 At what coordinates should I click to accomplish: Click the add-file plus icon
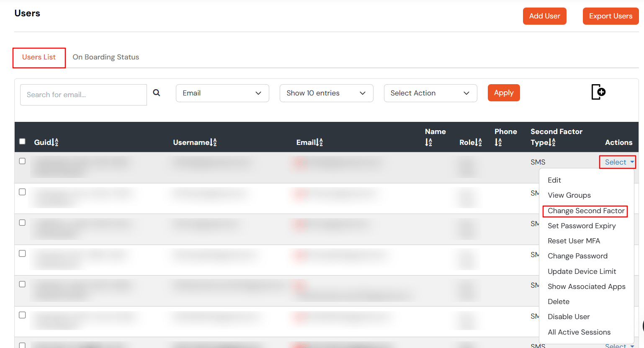click(x=598, y=92)
